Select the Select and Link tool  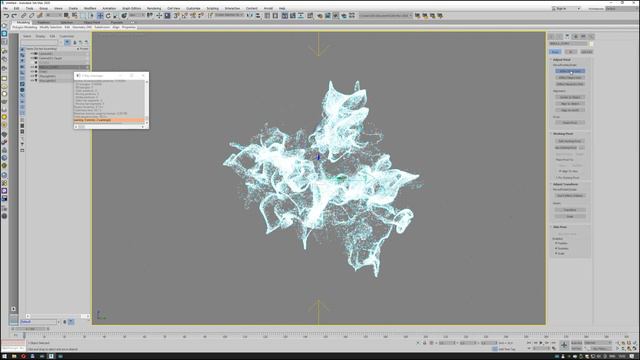point(23,16)
